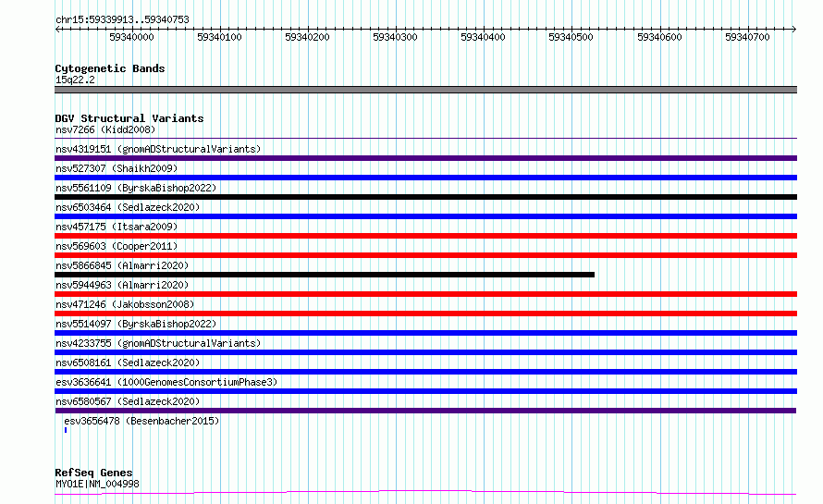Image resolution: width=823 pixels, height=504 pixels.
Task: Open nsv471246 (Jakobsson2008) label
Action: [x=125, y=304]
